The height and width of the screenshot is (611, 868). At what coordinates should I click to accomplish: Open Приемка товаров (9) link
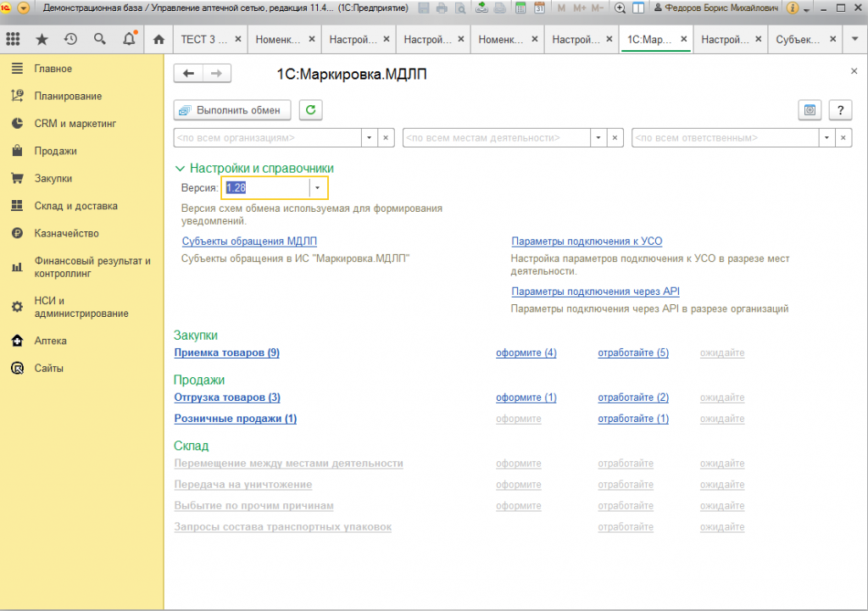(x=226, y=353)
